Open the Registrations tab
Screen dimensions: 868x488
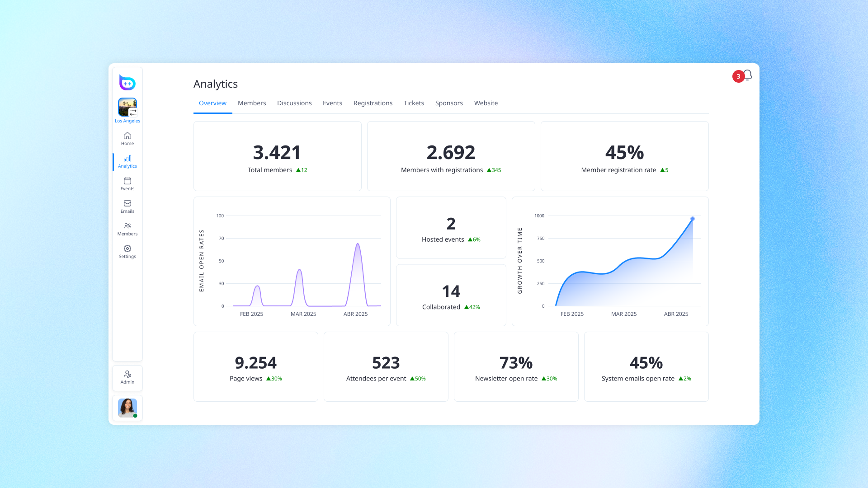(x=373, y=103)
